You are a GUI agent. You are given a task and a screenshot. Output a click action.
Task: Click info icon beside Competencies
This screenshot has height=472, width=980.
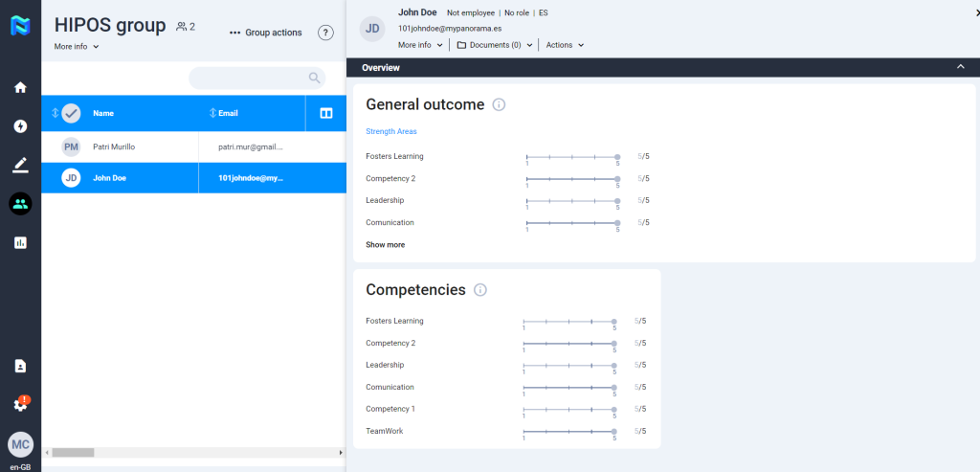click(x=480, y=290)
